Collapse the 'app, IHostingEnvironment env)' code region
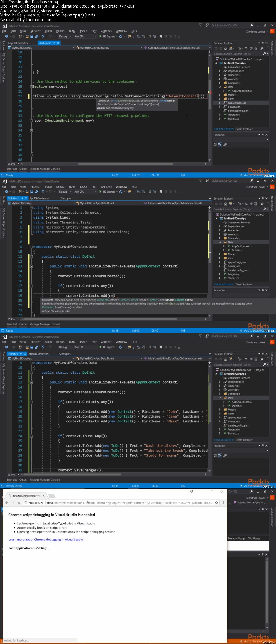Viewport: 276px width, 644px height. click(31, 121)
